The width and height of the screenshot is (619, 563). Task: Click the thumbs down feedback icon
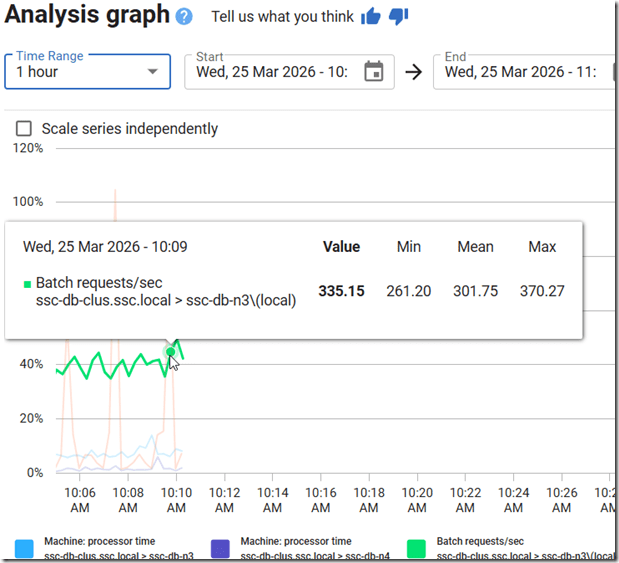pyautogui.click(x=398, y=17)
